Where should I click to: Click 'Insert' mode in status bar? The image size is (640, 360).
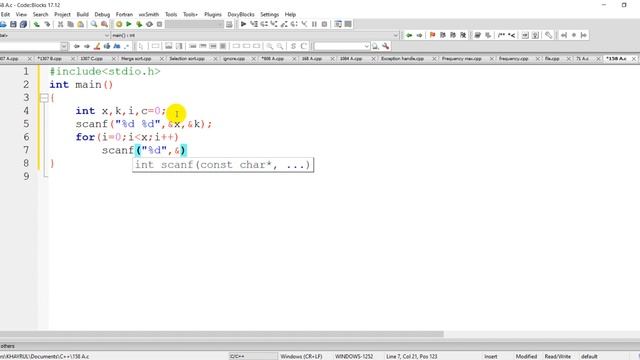point(491,356)
